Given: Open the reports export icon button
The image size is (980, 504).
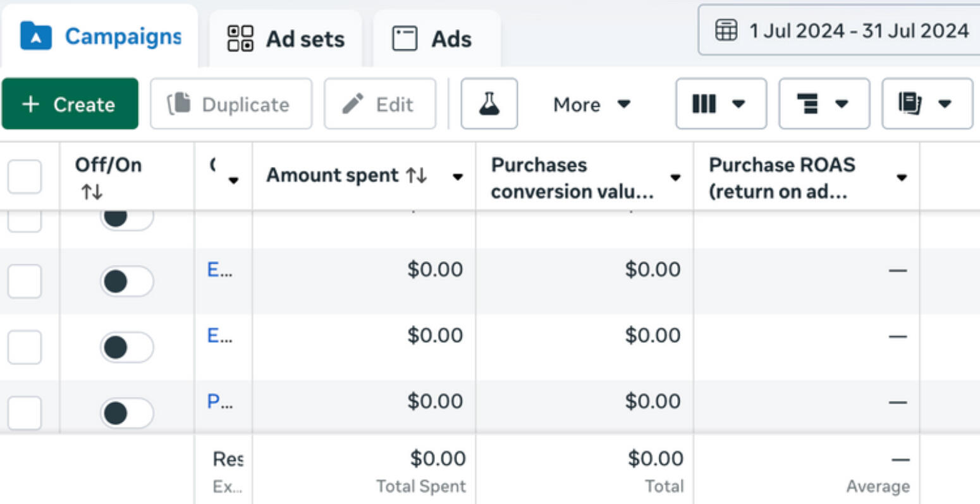Looking at the screenshot, I should click(926, 104).
